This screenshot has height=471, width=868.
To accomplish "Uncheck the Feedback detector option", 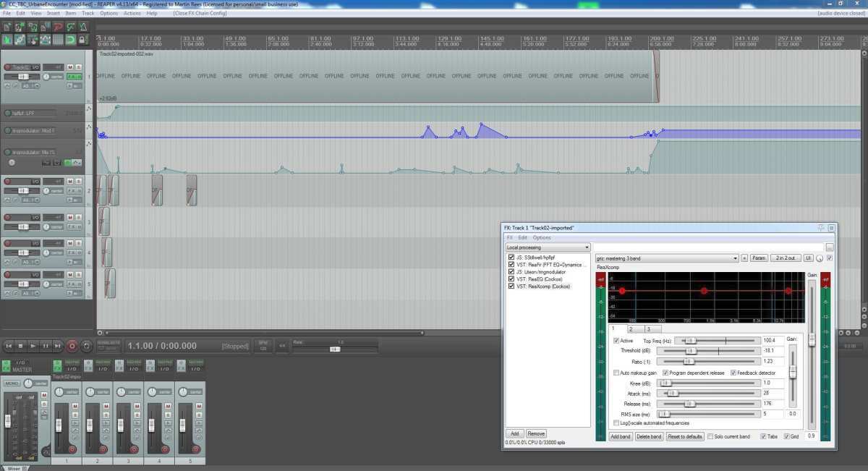I will click(x=733, y=373).
